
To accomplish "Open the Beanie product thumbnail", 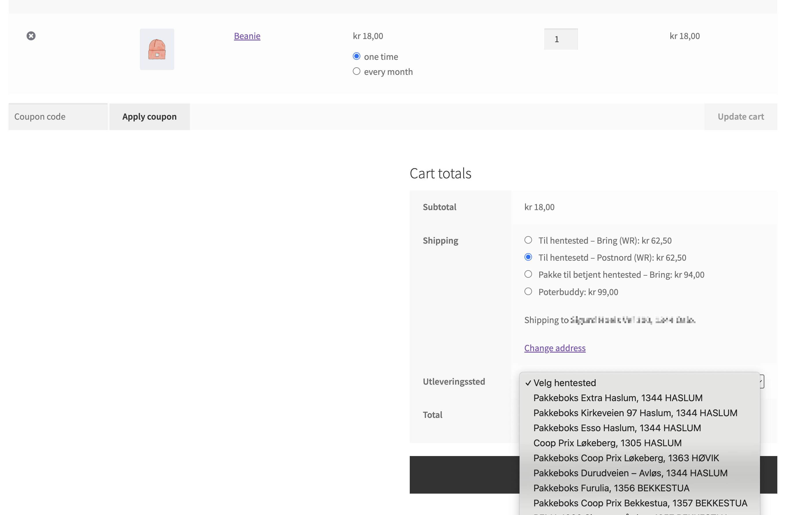I will tap(157, 49).
